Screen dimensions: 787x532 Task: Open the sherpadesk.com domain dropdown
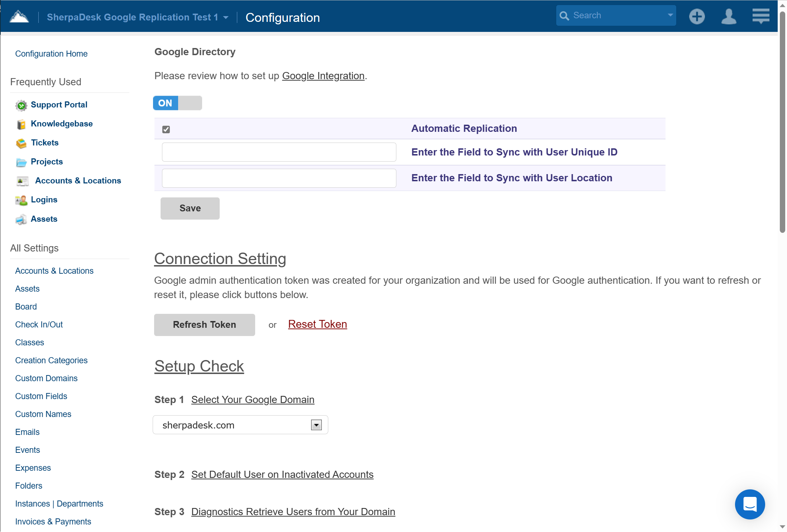pyautogui.click(x=316, y=425)
